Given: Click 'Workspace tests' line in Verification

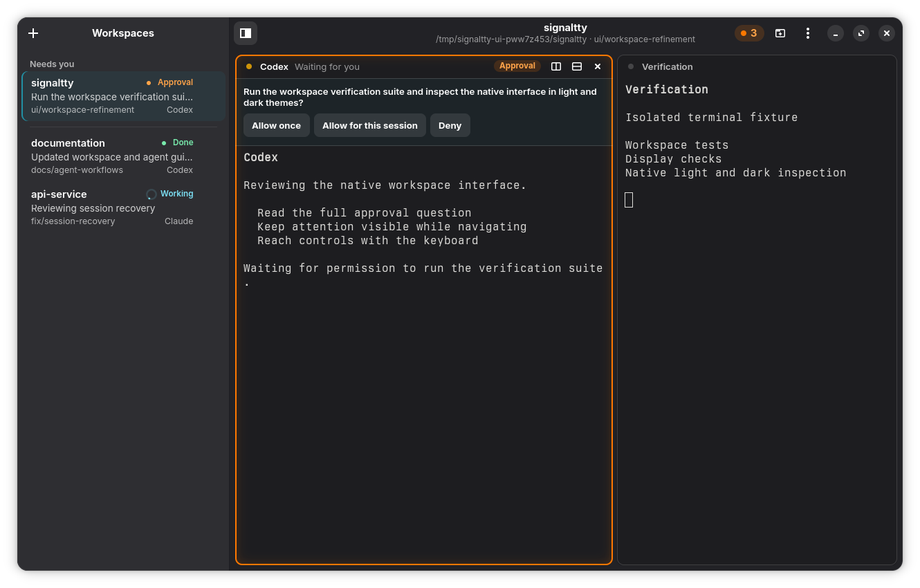Looking at the screenshot, I should pos(677,145).
